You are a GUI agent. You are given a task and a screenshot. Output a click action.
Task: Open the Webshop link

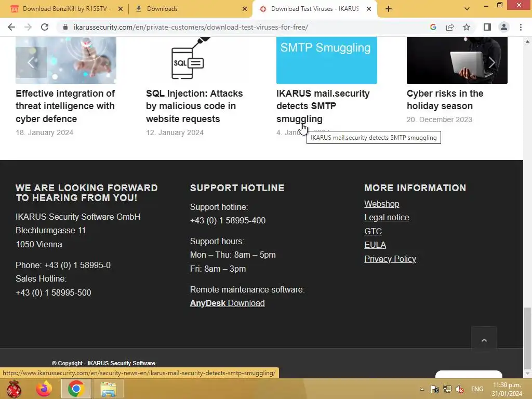tap(382, 204)
